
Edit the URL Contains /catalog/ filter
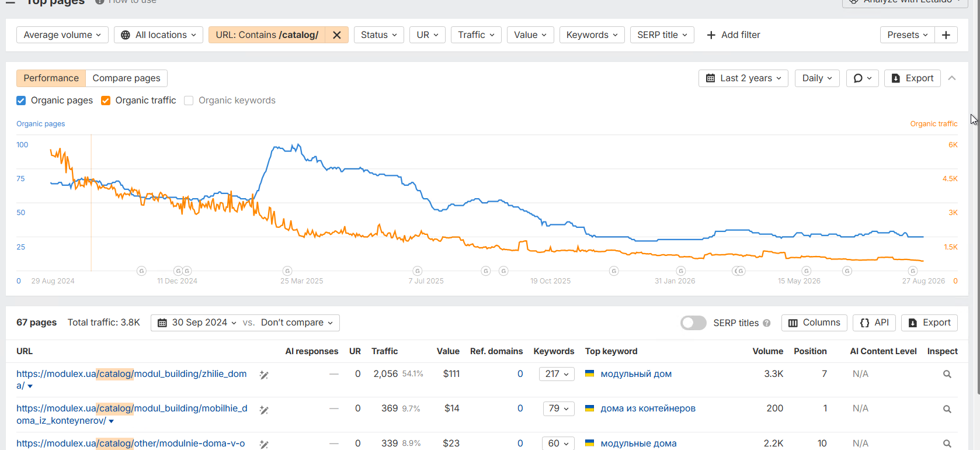click(267, 35)
